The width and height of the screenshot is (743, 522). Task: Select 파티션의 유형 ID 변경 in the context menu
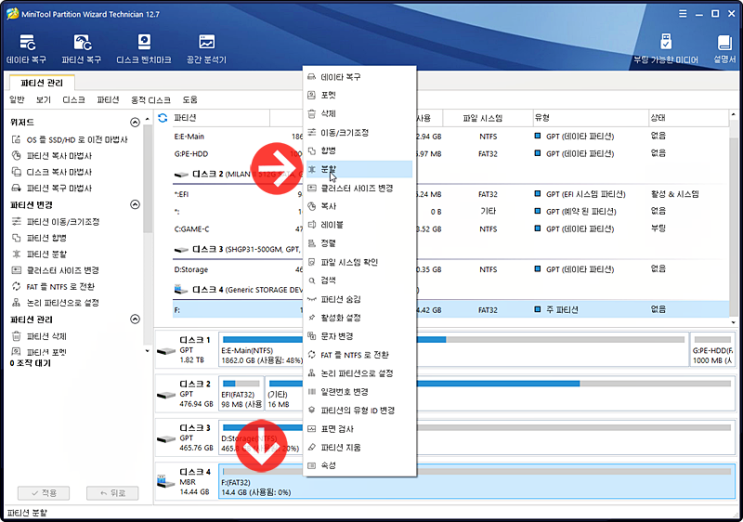click(x=359, y=410)
